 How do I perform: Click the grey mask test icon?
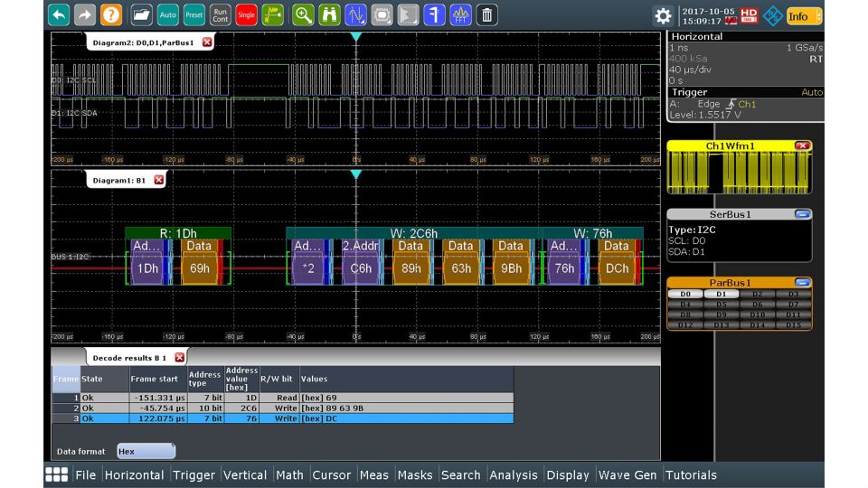(382, 15)
